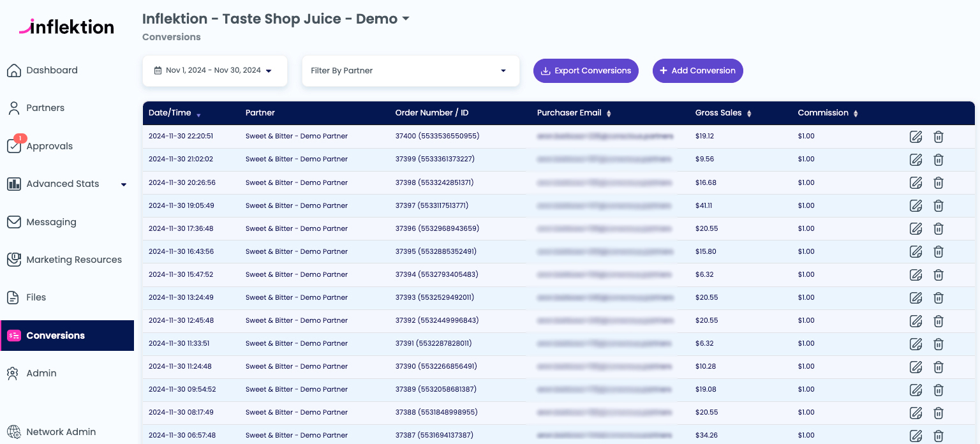Edit conversion order 37391
Image resolution: width=980 pixels, height=444 pixels.
click(x=916, y=343)
